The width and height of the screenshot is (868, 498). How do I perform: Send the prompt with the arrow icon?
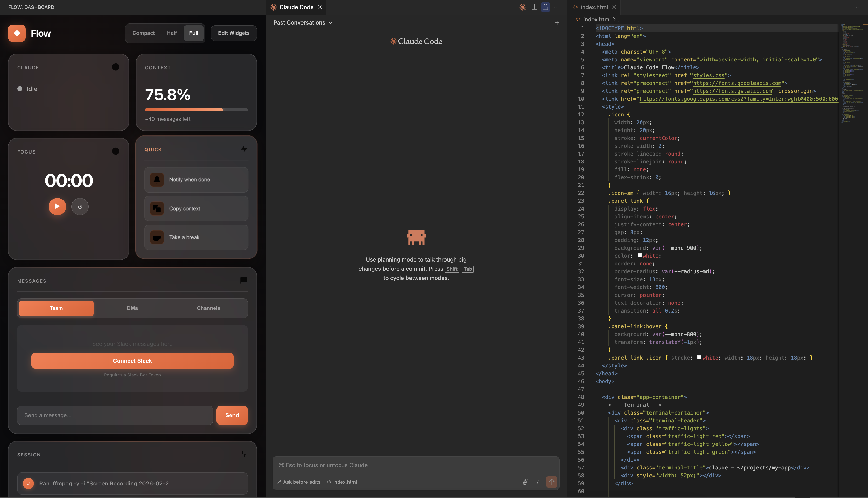[551, 482]
